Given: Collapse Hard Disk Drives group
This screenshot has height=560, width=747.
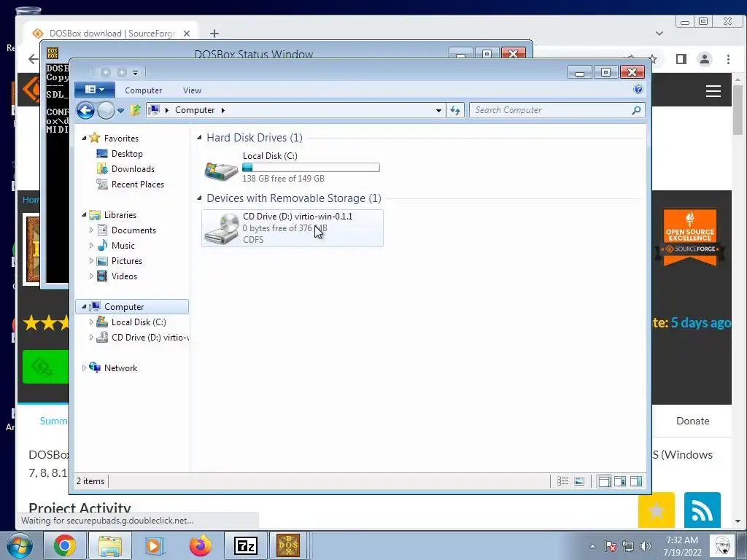Looking at the screenshot, I should click(x=200, y=138).
